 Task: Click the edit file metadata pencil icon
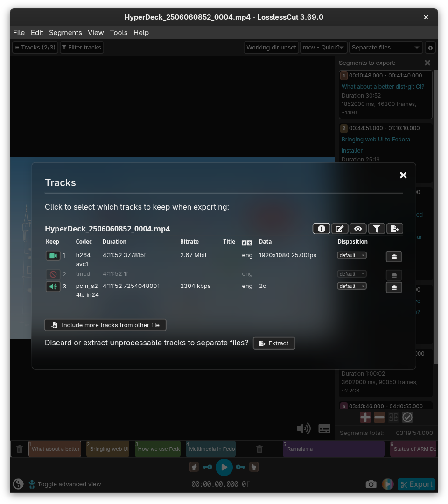340,229
